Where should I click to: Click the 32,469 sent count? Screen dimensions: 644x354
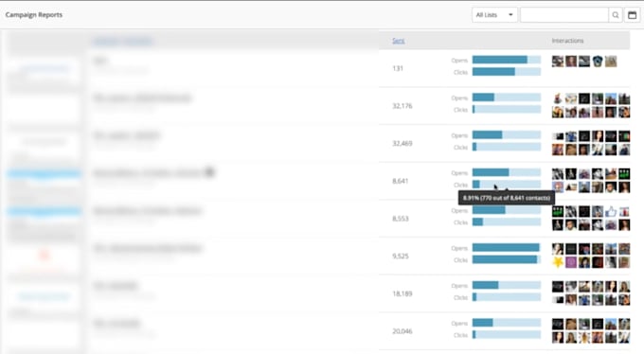click(402, 143)
